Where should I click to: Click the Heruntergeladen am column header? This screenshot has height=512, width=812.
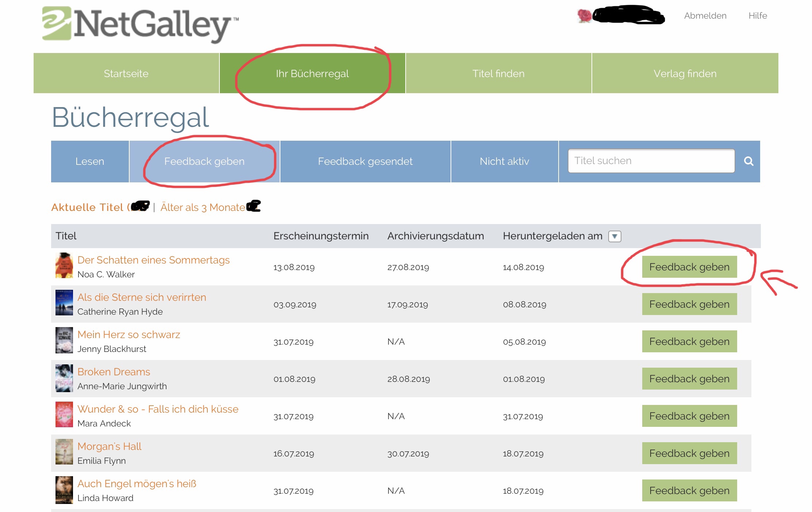tap(552, 236)
